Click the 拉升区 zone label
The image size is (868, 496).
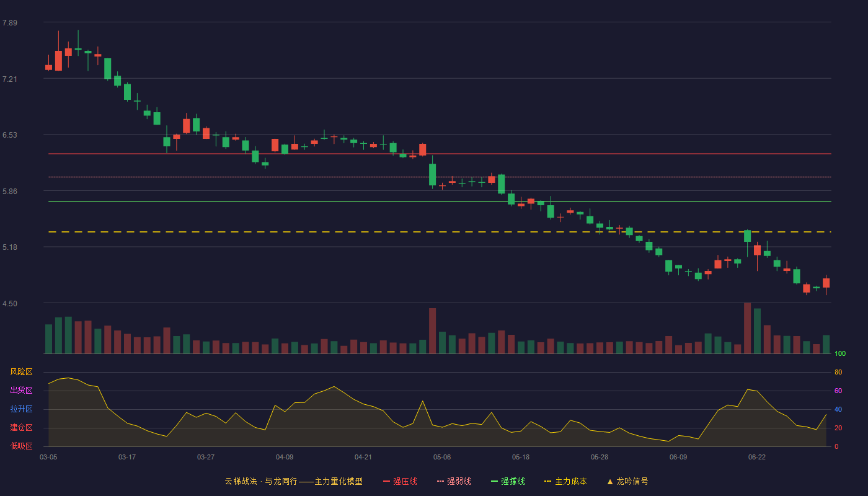click(x=21, y=409)
